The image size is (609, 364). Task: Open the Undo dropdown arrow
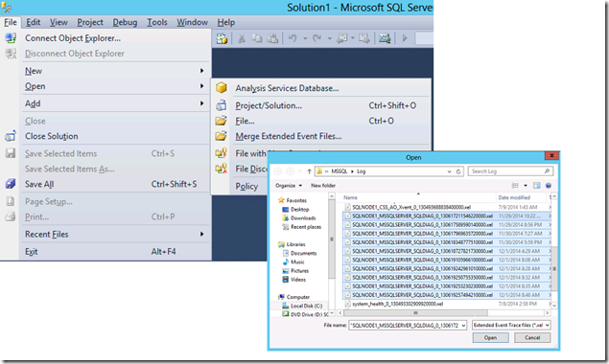pos(305,38)
